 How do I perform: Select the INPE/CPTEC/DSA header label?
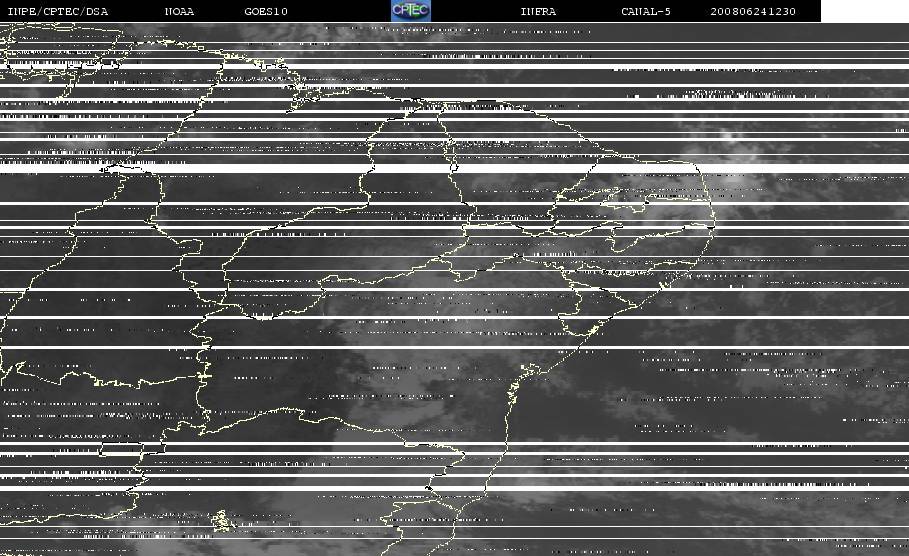(x=57, y=11)
